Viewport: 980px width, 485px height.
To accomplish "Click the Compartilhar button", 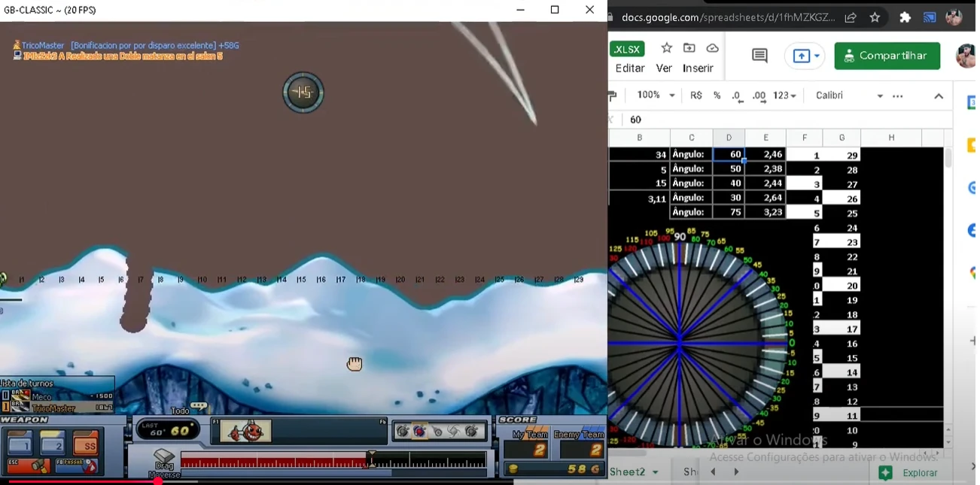I will [887, 56].
